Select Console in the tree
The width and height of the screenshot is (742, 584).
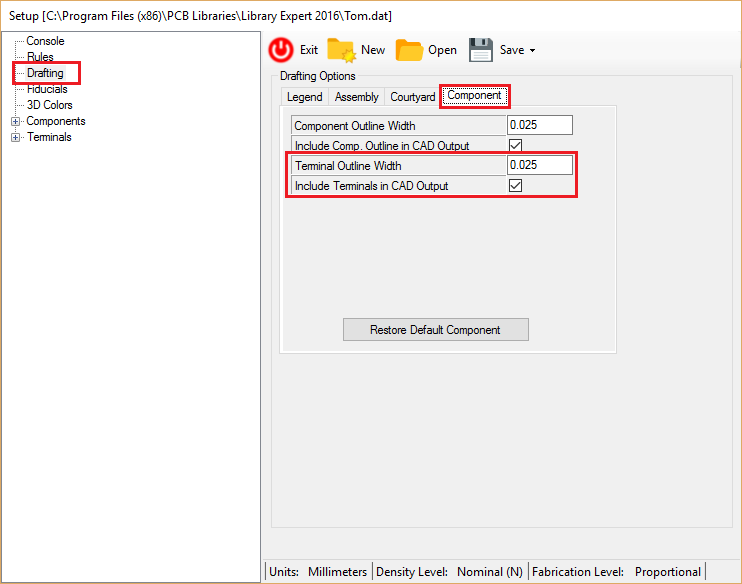click(45, 41)
